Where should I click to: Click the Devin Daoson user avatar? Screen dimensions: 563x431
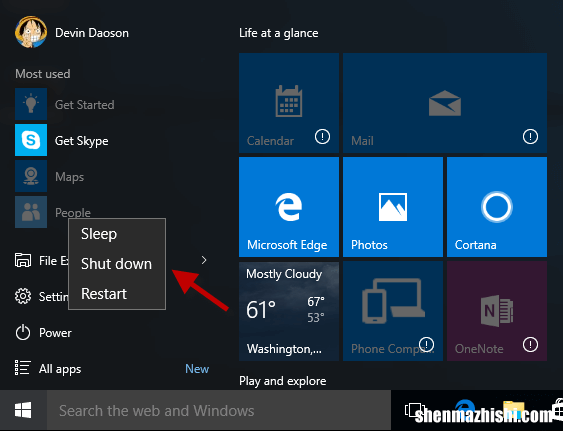coord(31,32)
